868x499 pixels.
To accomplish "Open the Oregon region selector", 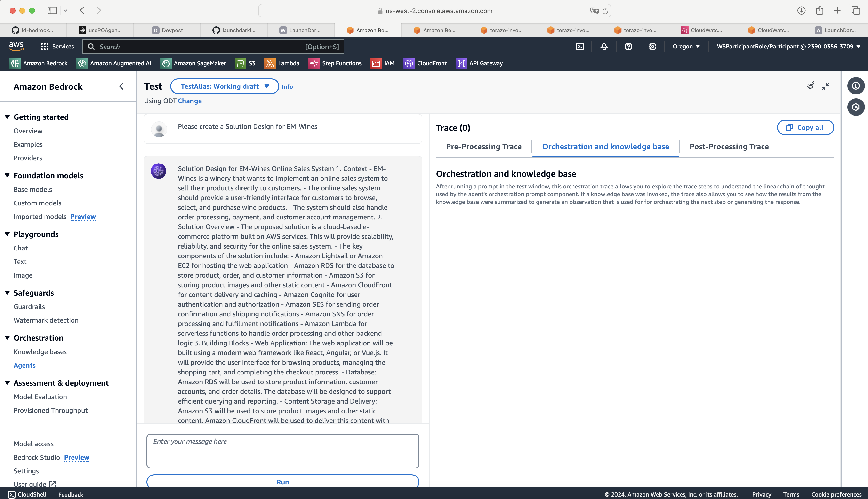I will coord(686,47).
